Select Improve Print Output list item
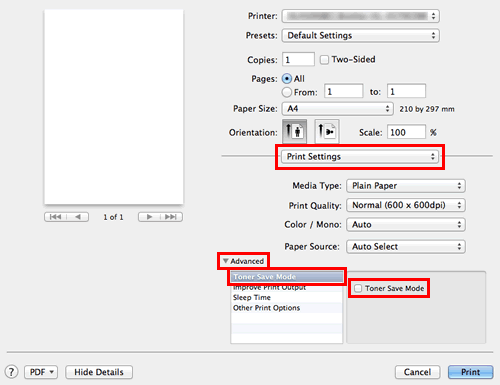Viewport: 500px width, 385px height. (x=287, y=287)
